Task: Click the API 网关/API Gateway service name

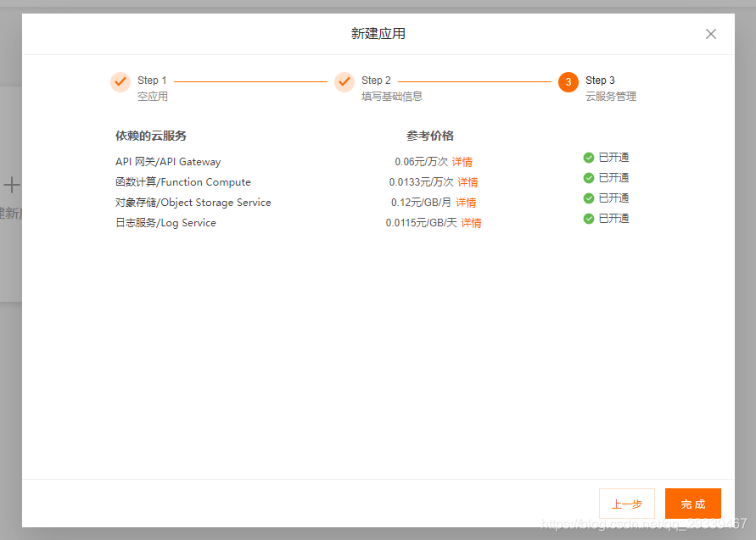Action: [x=167, y=161]
